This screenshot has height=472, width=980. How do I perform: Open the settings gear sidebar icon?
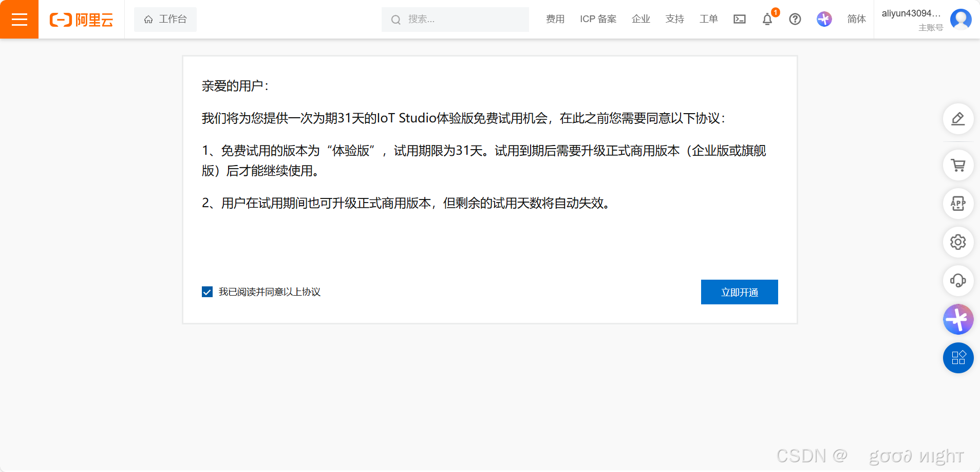coord(958,242)
